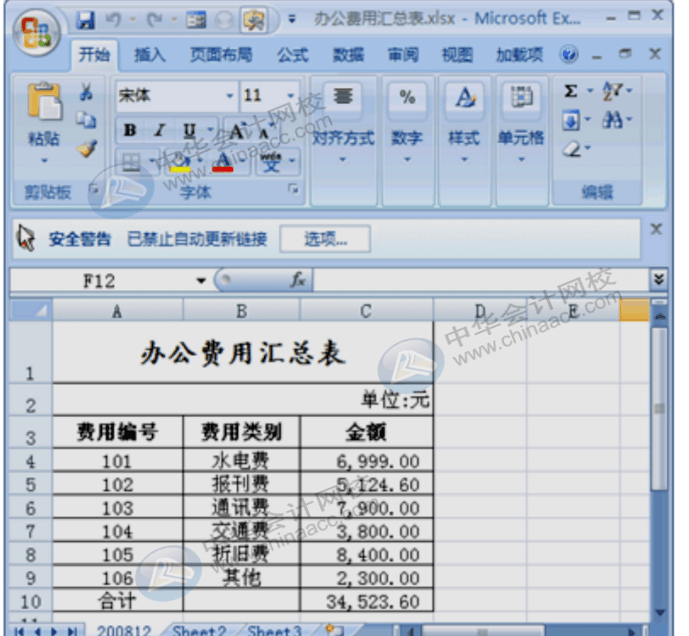Open the font name dropdown 宋体
Viewport: 689px width, 636px height.
point(229,95)
